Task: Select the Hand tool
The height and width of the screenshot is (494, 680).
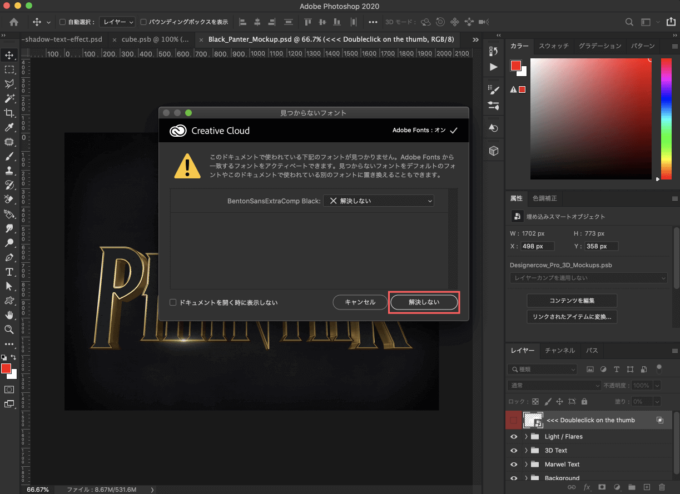Action: click(9, 315)
